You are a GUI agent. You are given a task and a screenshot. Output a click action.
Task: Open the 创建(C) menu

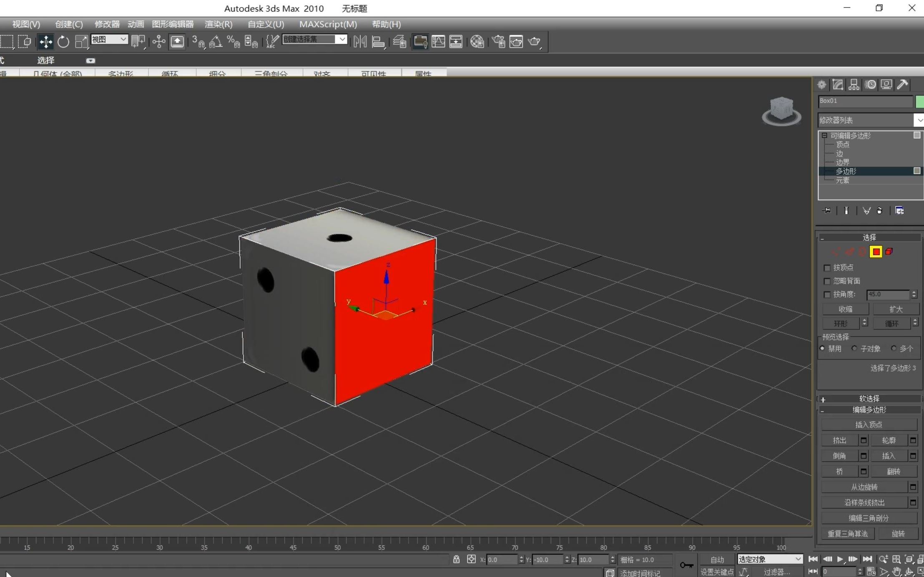69,24
